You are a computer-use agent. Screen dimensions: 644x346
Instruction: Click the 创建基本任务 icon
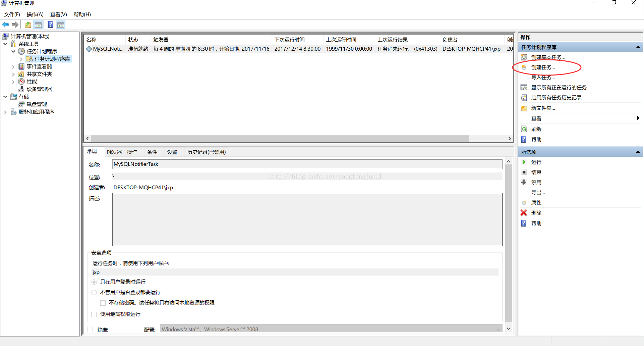tap(524, 57)
